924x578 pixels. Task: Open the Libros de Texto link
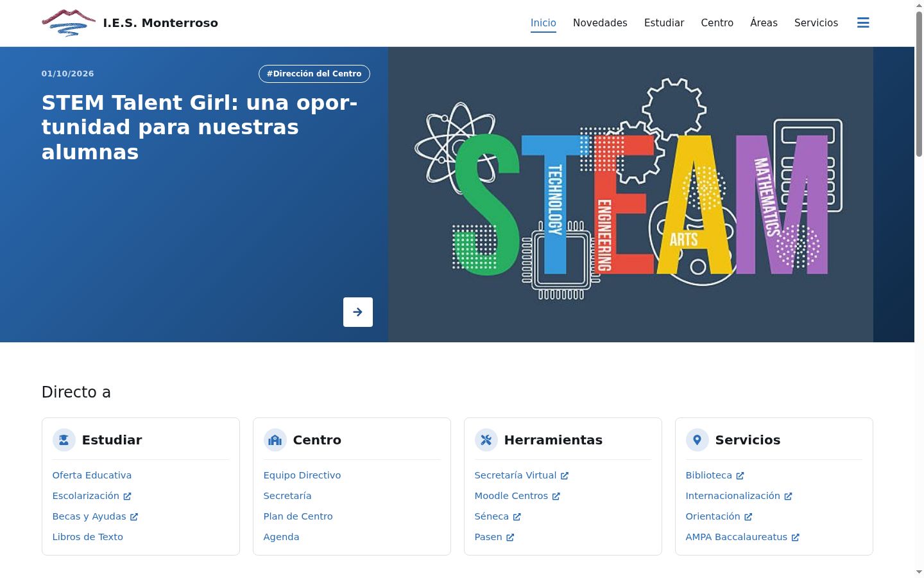pyautogui.click(x=88, y=537)
